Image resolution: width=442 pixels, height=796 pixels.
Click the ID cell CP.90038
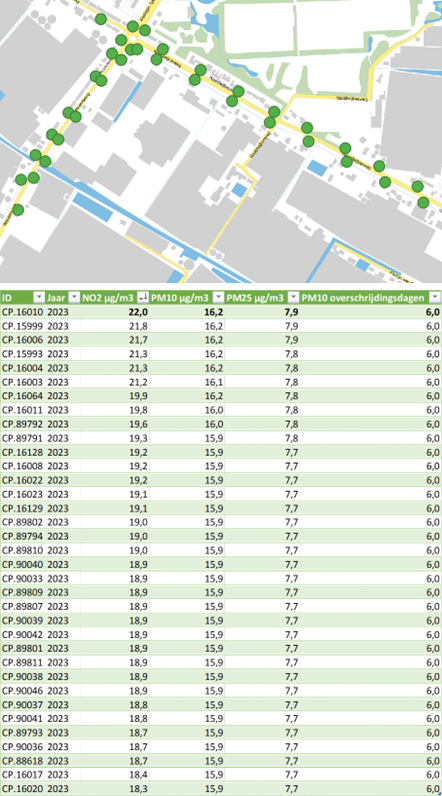coord(23,676)
